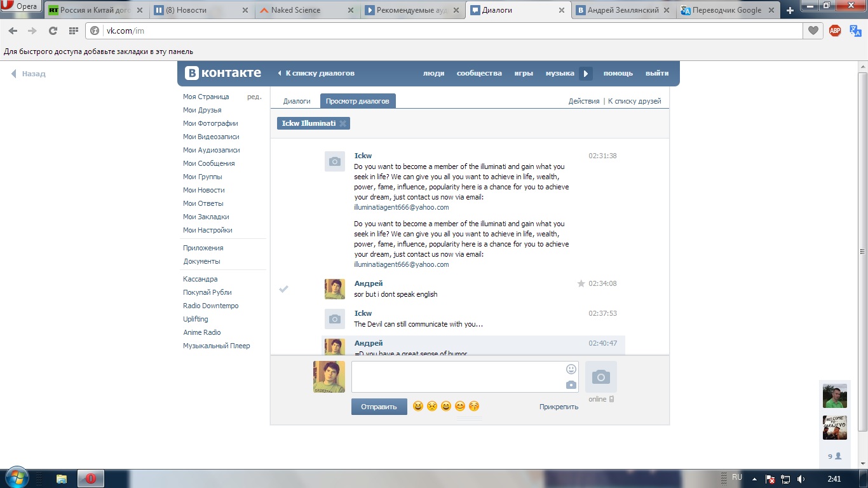Screen dimensions: 868x488
Task: Open a new browser tab
Action: 790,10
